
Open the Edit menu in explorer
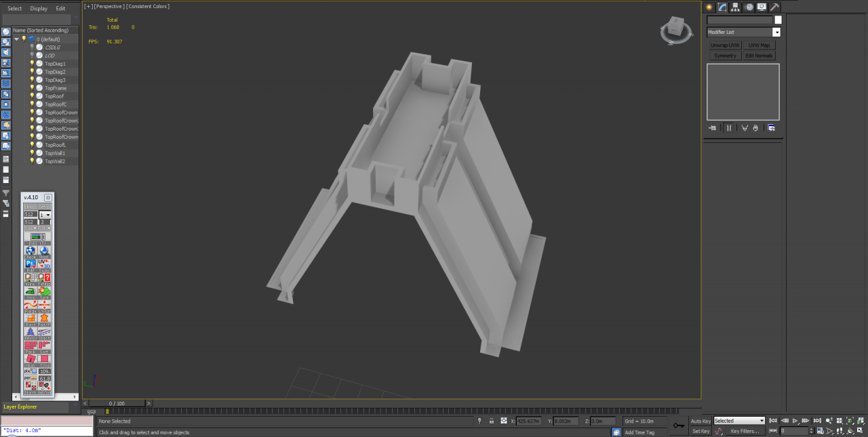[x=60, y=8]
